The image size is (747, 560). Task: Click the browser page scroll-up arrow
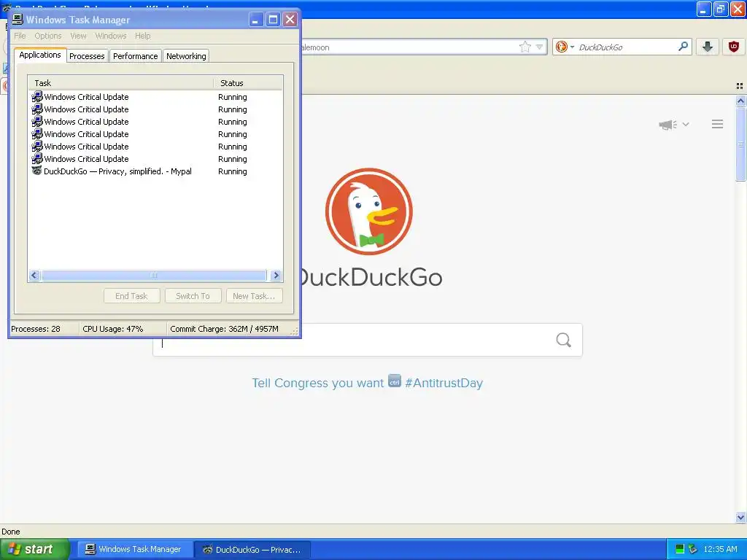(740, 101)
